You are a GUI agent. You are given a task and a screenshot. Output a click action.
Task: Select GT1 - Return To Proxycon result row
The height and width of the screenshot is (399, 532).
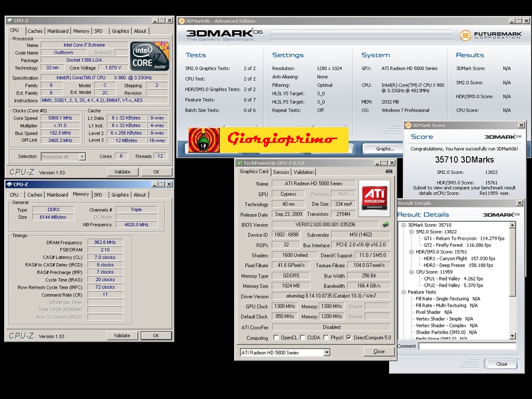click(x=464, y=238)
